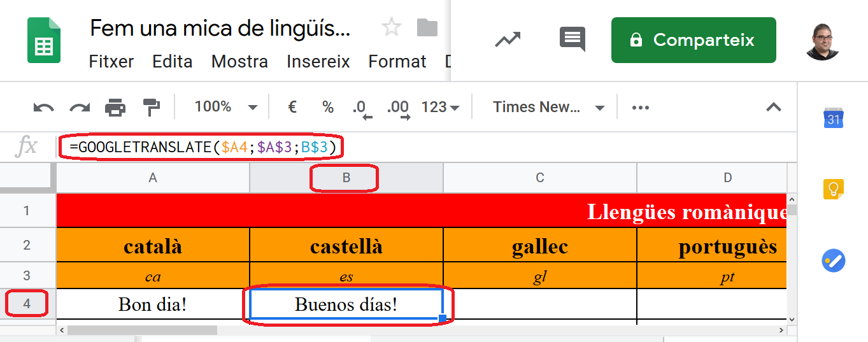Image resolution: width=868 pixels, height=342 pixels.
Task: Open Google Keep side panel icon
Action: 833,189
